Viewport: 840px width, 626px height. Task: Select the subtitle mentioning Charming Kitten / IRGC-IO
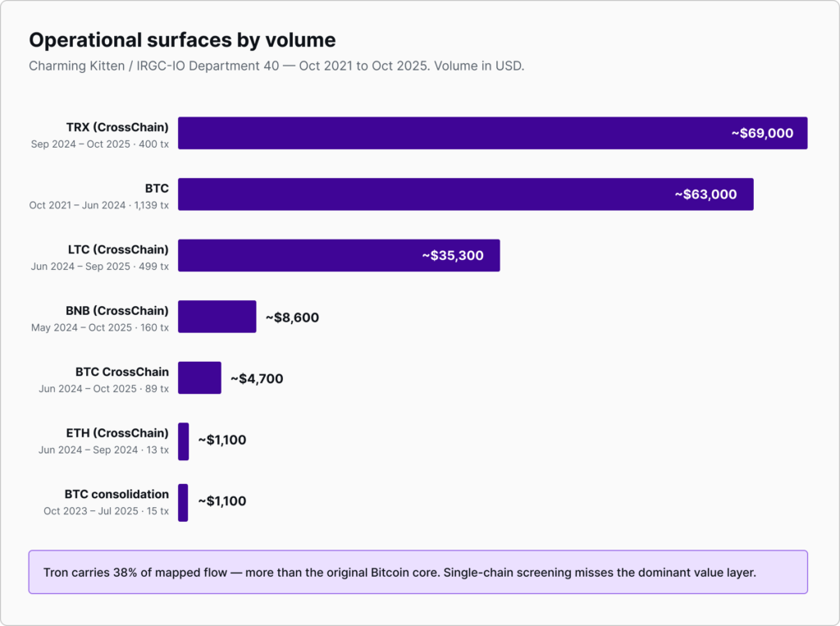pyautogui.click(x=276, y=66)
